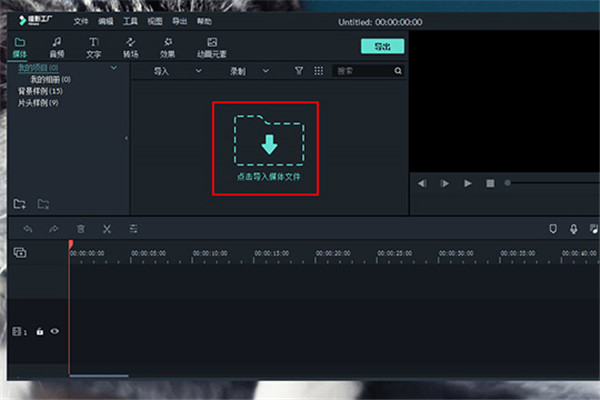The image size is (600, 400).
Task: Click the marker shield icon above timeline
Action: (552, 229)
